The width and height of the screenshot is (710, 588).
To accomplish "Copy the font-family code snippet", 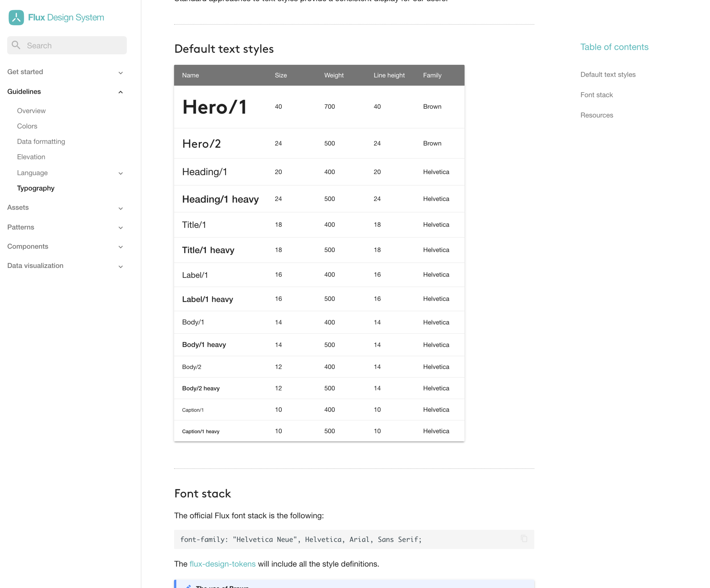I will point(524,539).
